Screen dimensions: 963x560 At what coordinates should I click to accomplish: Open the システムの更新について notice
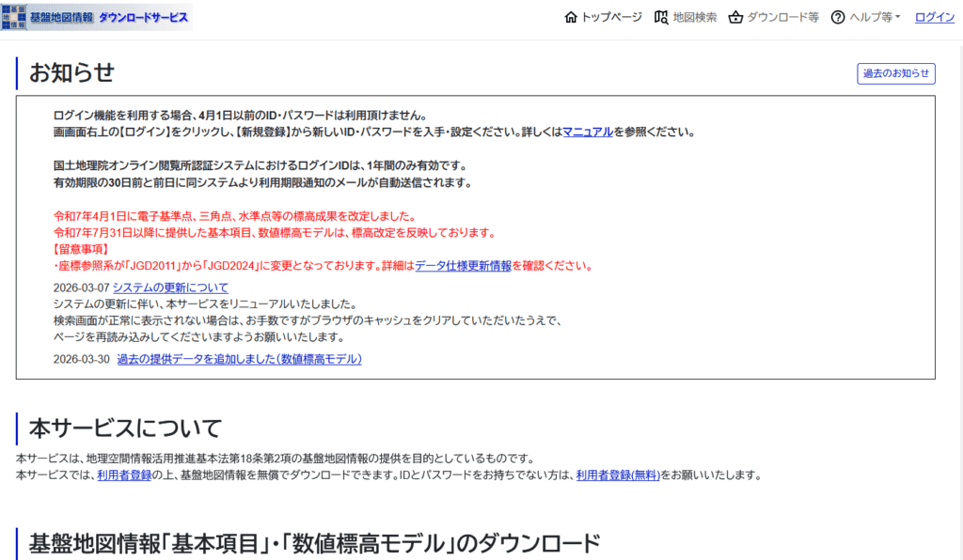tap(170, 288)
